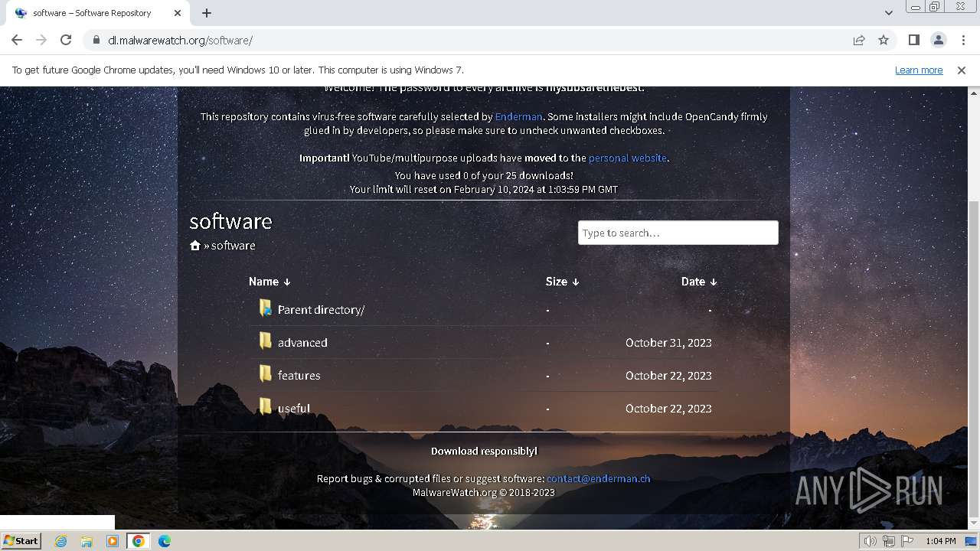
Task: Open new browser tab
Action: click(207, 13)
